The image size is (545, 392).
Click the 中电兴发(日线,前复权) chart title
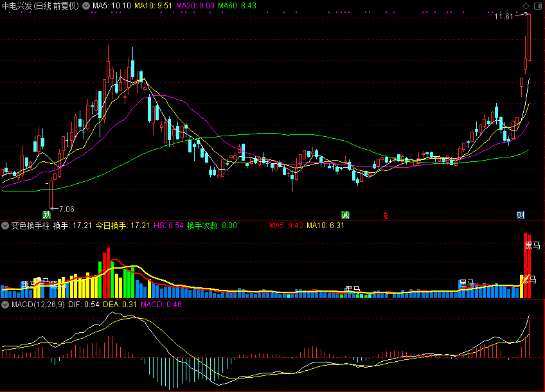[40, 6]
